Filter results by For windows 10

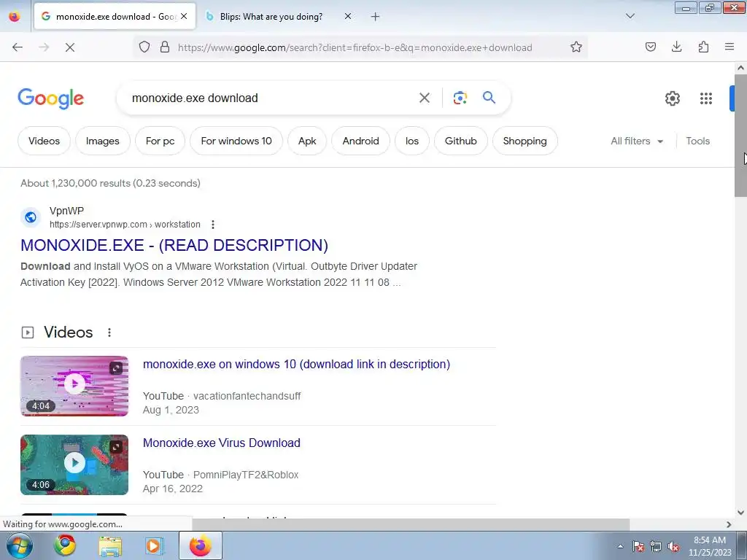pos(236,141)
